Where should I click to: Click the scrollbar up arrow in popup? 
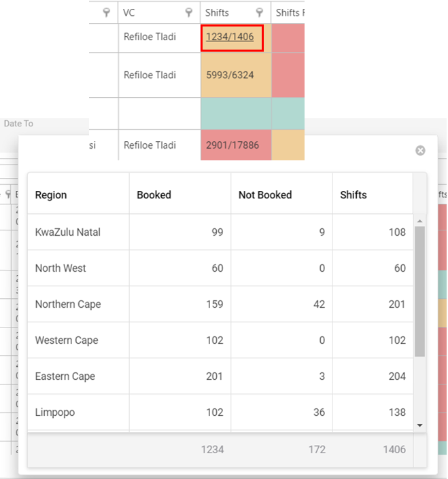pyautogui.click(x=420, y=221)
